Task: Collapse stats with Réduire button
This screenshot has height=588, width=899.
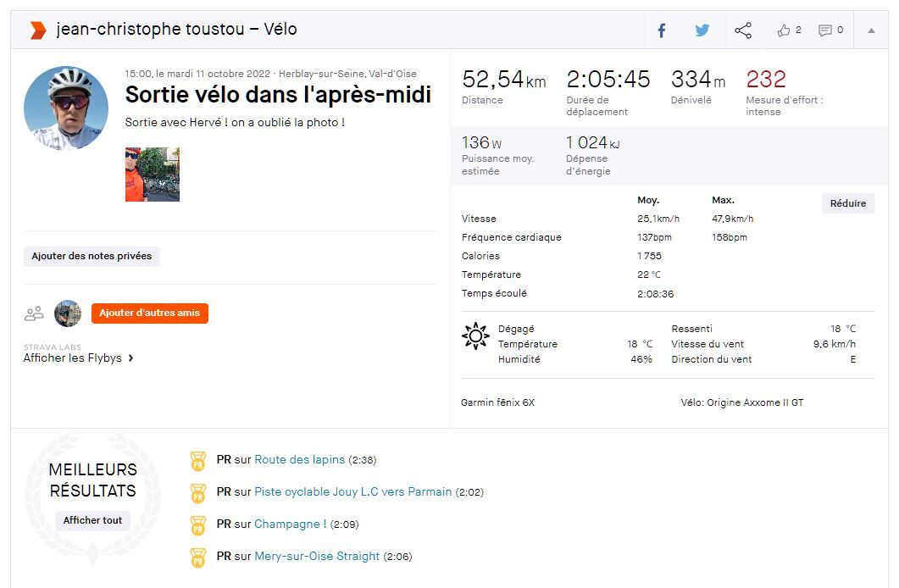Action: [x=848, y=203]
